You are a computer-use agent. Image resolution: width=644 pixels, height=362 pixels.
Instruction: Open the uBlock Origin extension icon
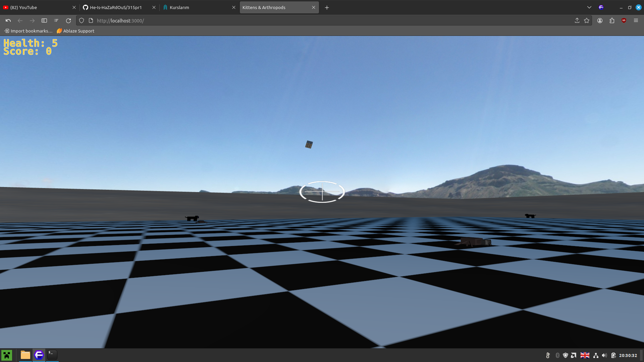pyautogui.click(x=624, y=21)
